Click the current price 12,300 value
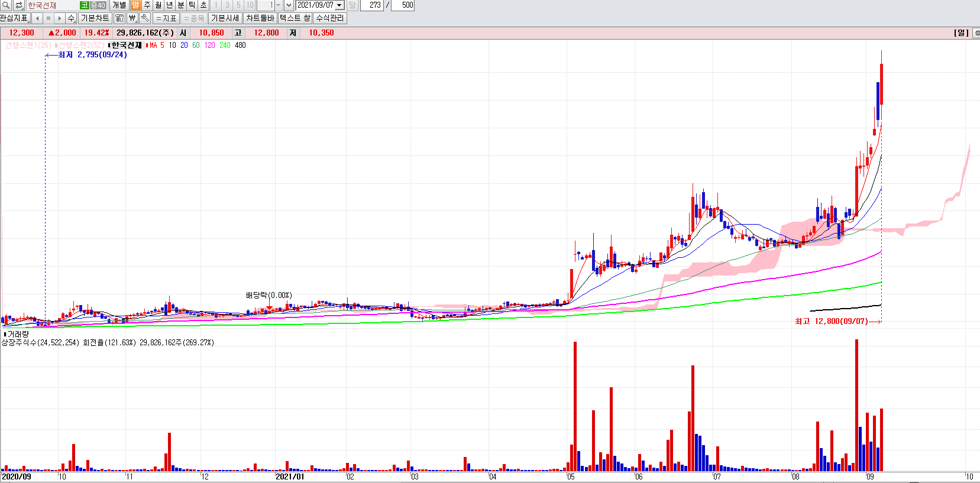The height and width of the screenshot is (483, 980). click(22, 33)
